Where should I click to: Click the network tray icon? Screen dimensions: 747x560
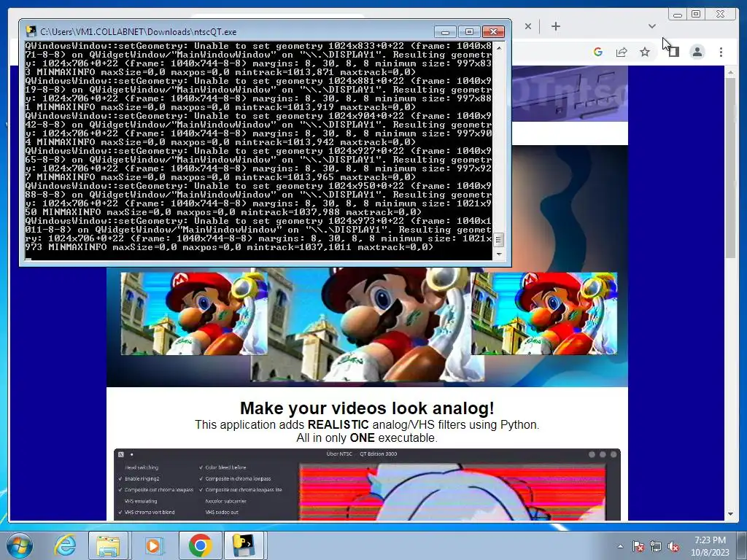pos(656,546)
